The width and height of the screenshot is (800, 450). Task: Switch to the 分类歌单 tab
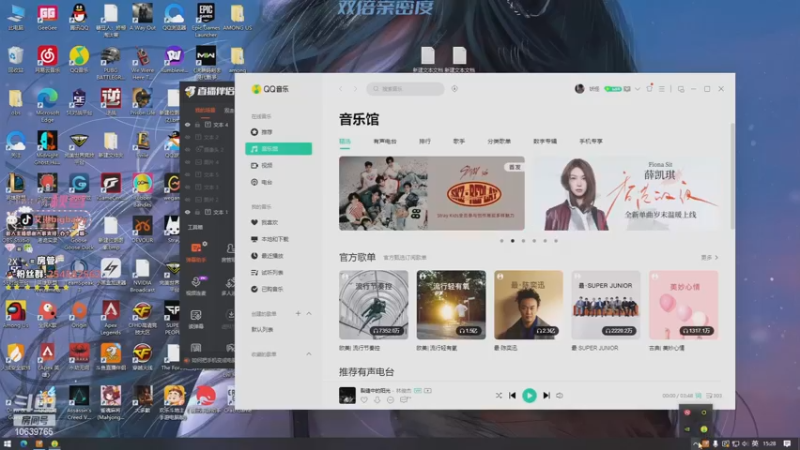click(499, 141)
